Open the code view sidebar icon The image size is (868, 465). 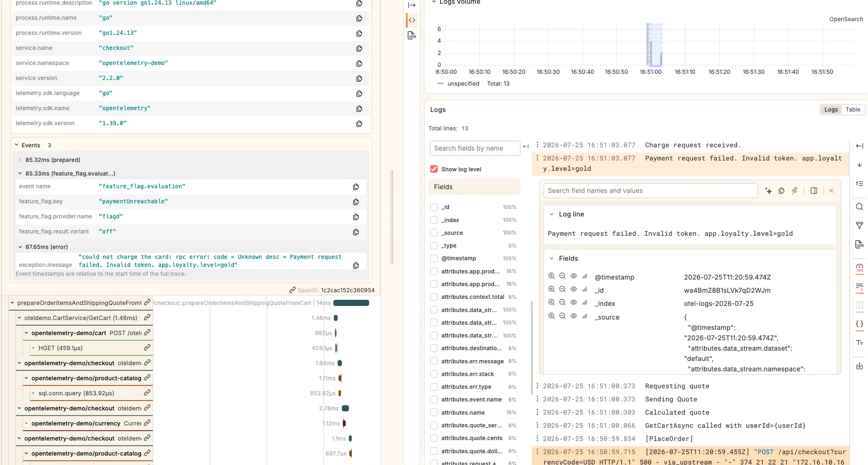click(412, 20)
